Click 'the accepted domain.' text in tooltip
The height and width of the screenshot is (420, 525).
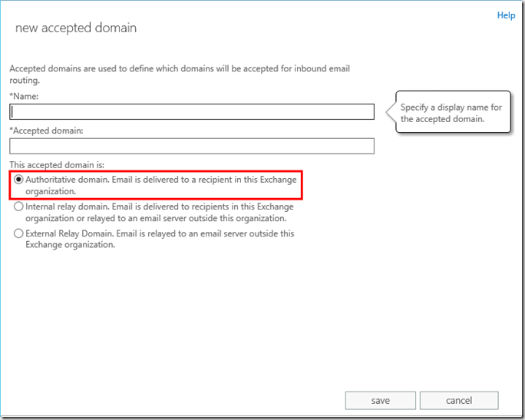tap(442, 119)
